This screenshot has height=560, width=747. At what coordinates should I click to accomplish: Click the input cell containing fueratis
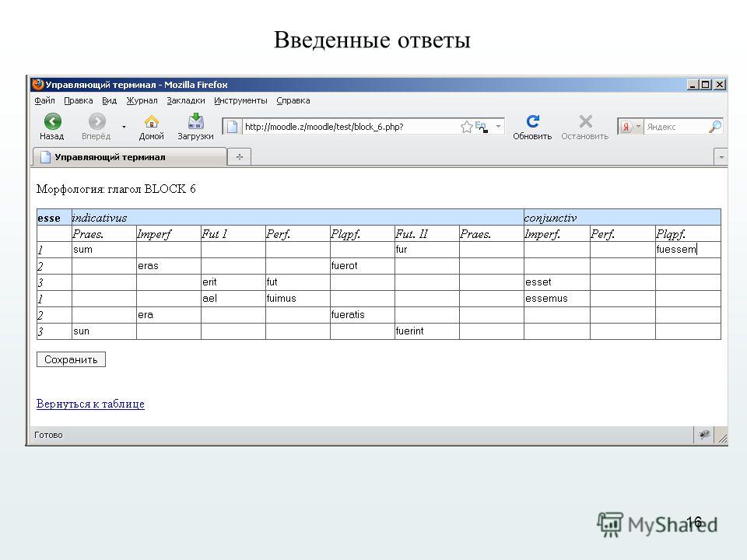tap(362, 315)
